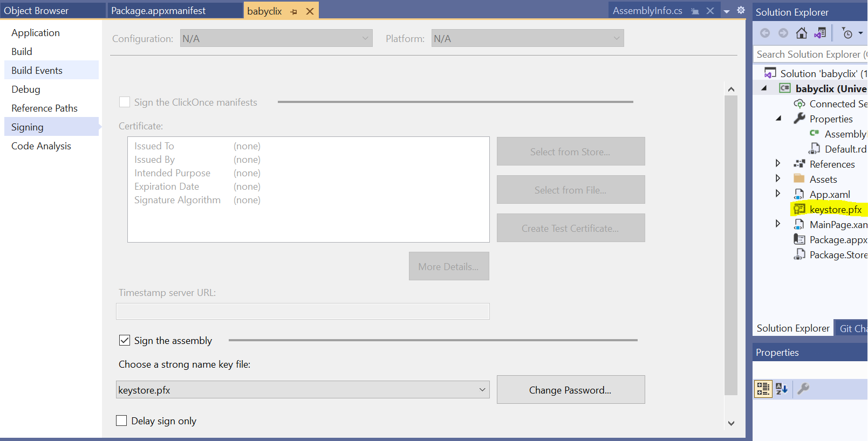
Task: Select the keystore.pfx certificate file icon
Action: point(799,209)
